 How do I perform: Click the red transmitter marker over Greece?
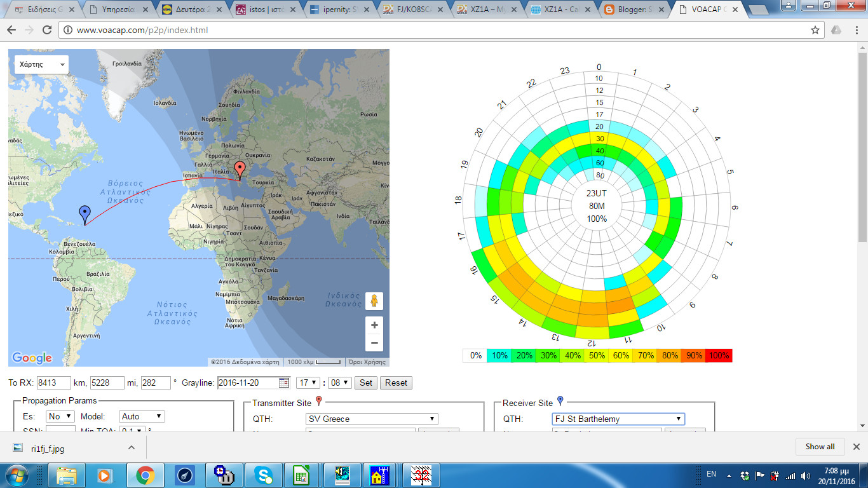click(240, 170)
